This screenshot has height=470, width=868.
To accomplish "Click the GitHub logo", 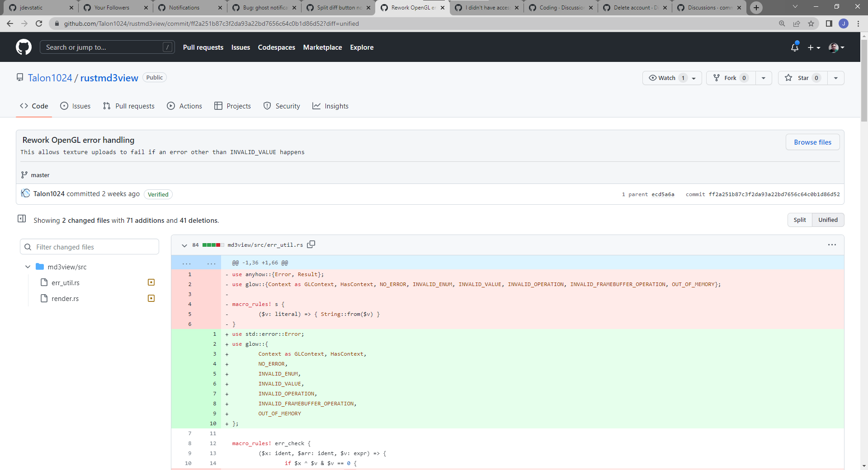I will click(23, 47).
